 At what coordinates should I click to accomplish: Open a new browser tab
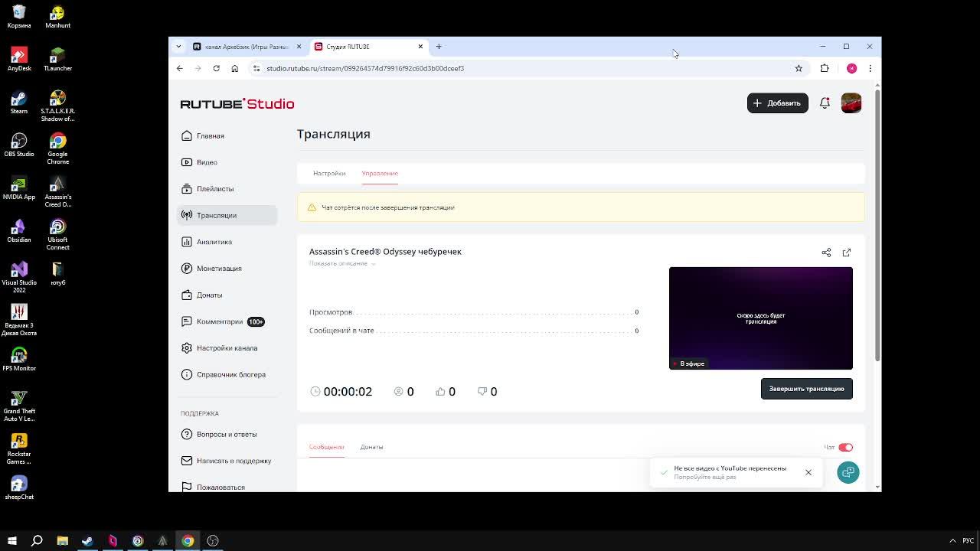[x=439, y=47]
